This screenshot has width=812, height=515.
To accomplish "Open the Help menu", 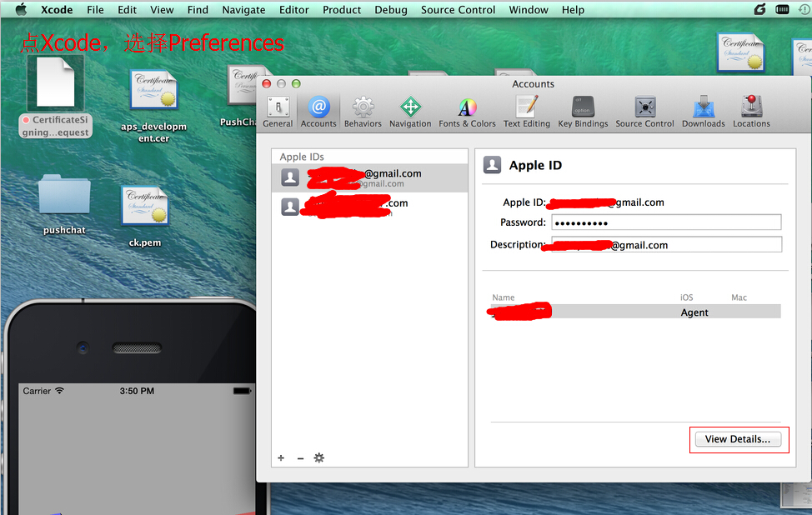I will (x=574, y=10).
